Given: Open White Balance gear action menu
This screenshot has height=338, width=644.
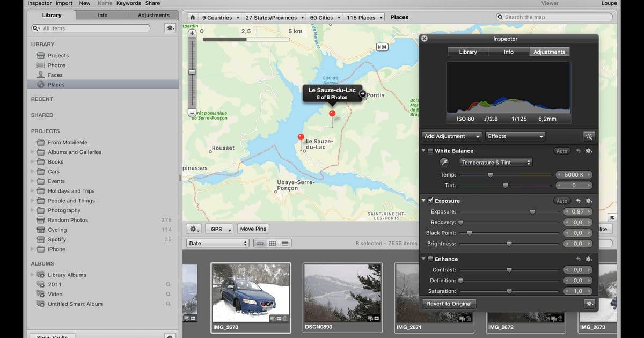Looking at the screenshot, I should (589, 151).
